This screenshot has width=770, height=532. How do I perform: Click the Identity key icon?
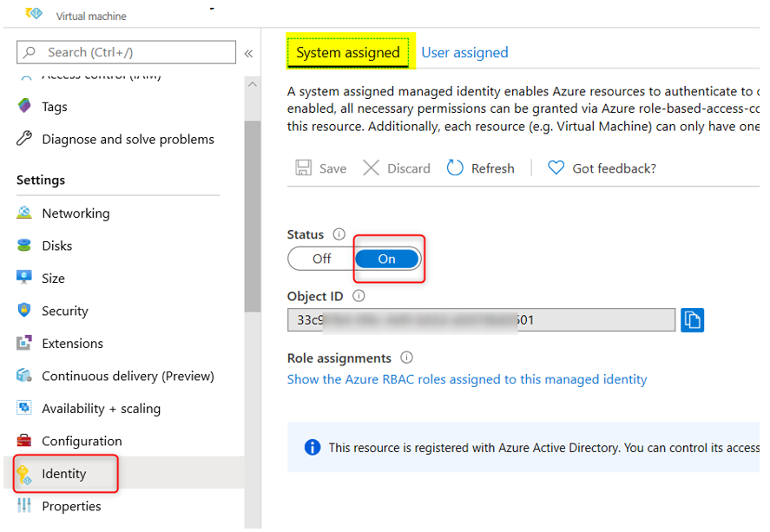coord(24,474)
